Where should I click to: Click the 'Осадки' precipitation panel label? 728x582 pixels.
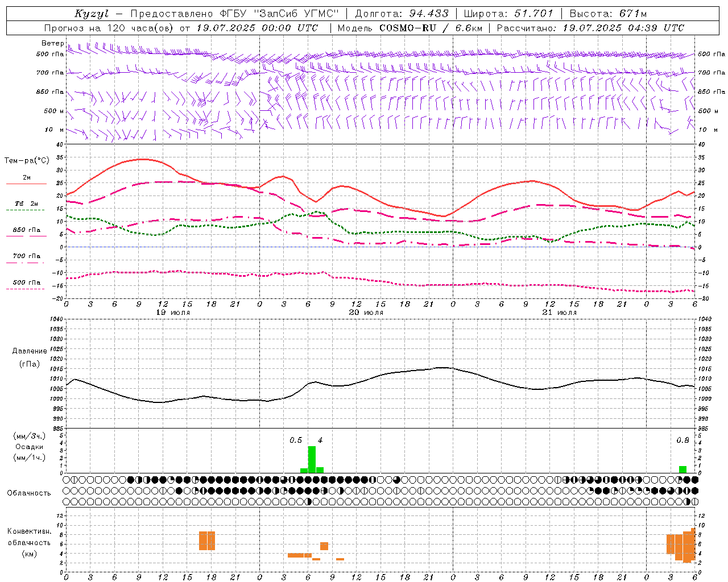tap(30, 447)
